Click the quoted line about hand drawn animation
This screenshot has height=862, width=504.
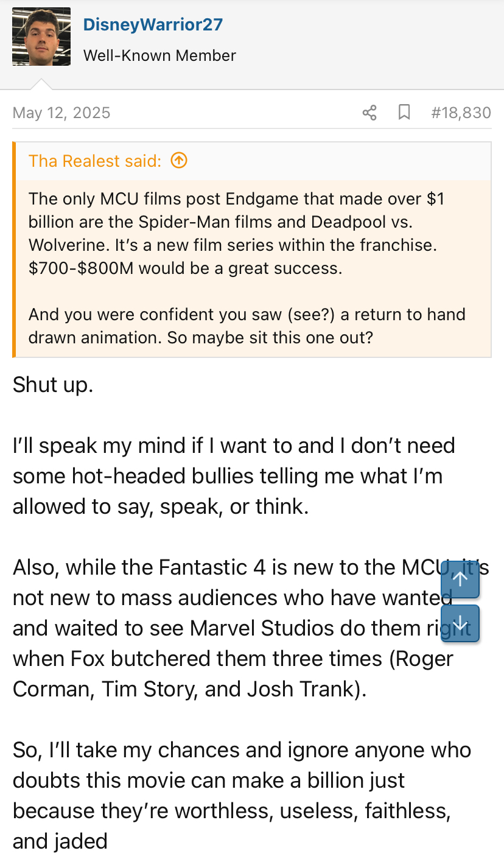pyautogui.click(x=247, y=326)
